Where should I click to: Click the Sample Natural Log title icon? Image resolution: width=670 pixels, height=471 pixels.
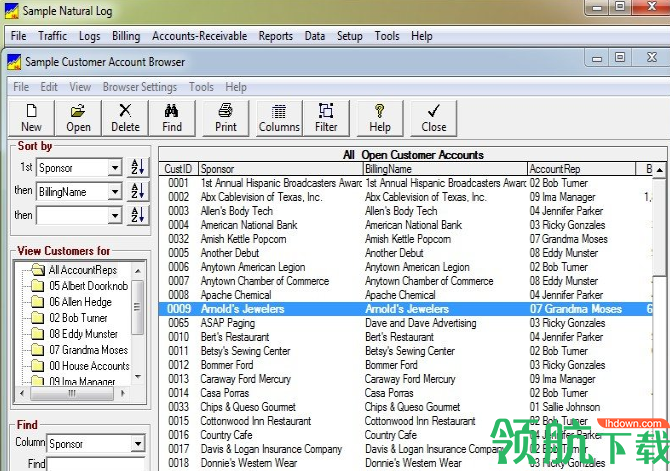(x=12, y=11)
